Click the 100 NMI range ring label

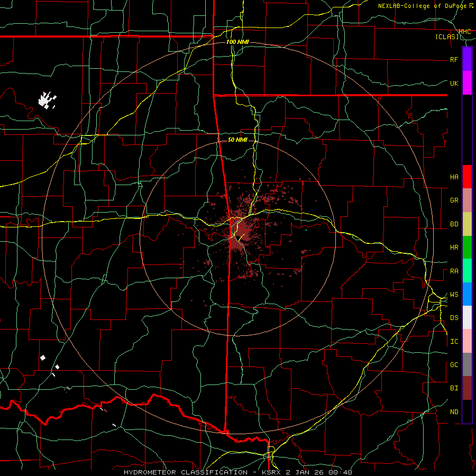(237, 42)
